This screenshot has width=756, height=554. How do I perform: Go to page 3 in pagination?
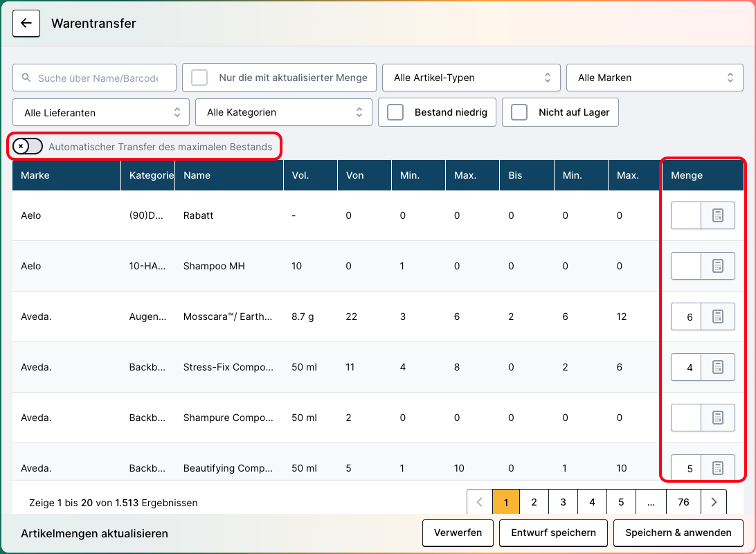pos(563,503)
